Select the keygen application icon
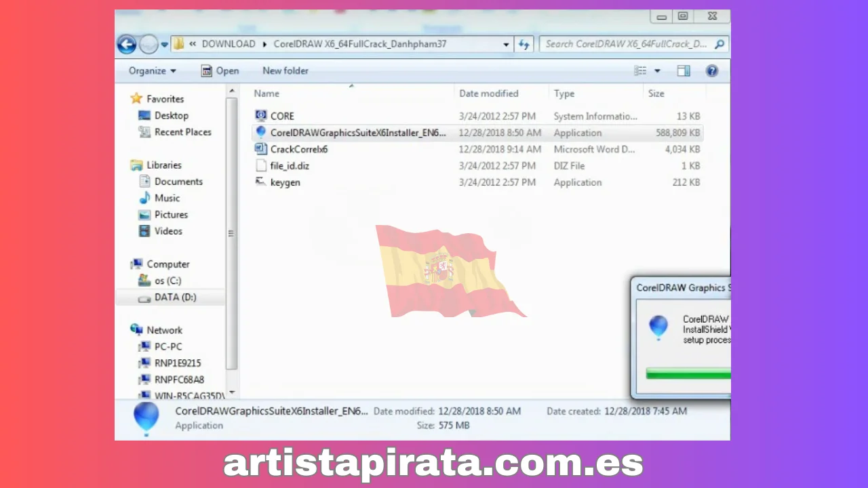Image resolution: width=868 pixels, height=488 pixels. [x=261, y=182]
